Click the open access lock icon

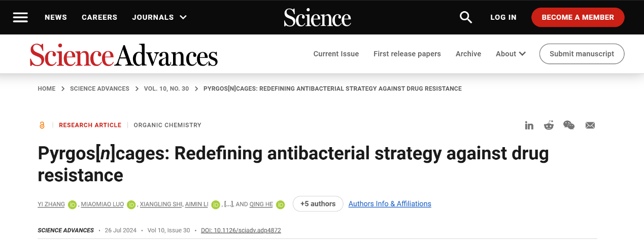coord(42,125)
